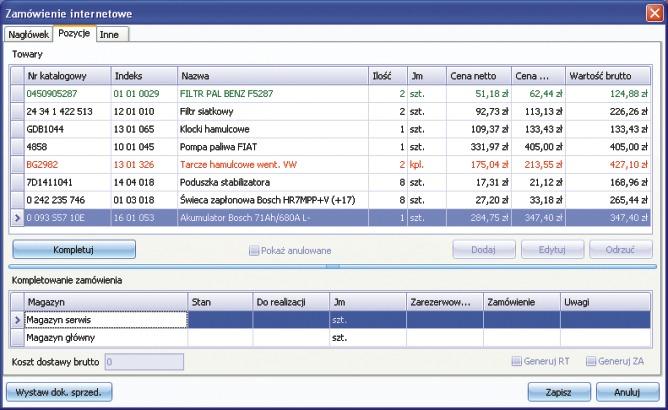The width and height of the screenshot is (668, 410).
Task: Click index cell 10 01 045
Action: tap(134, 147)
